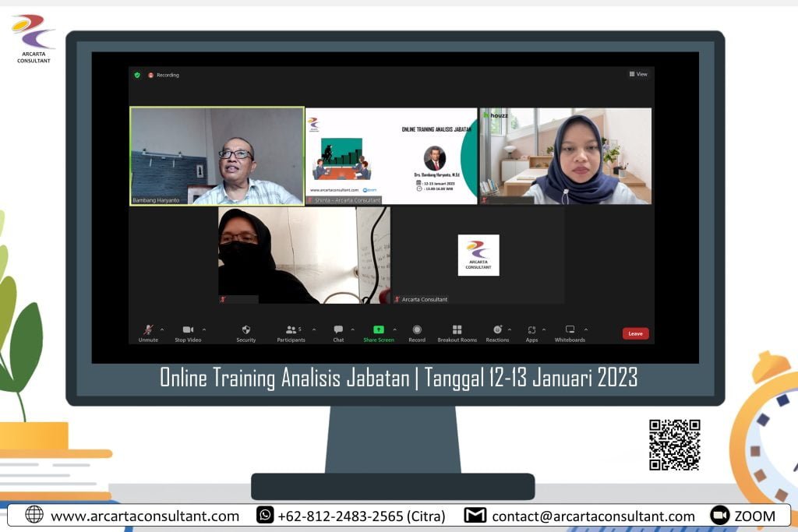Expand video options arrow beside Stop Video
Image resolution: width=798 pixels, height=532 pixels.
[x=204, y=329]
